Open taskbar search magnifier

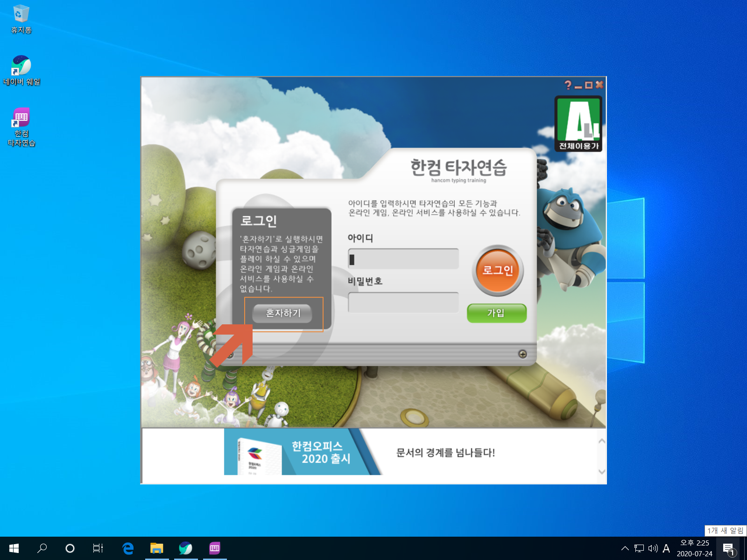42,548
